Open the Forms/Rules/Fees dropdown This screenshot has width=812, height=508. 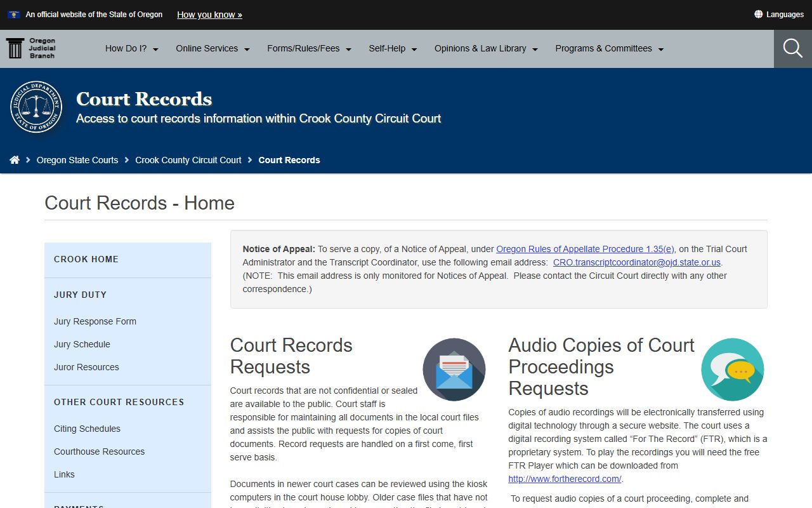310,48
